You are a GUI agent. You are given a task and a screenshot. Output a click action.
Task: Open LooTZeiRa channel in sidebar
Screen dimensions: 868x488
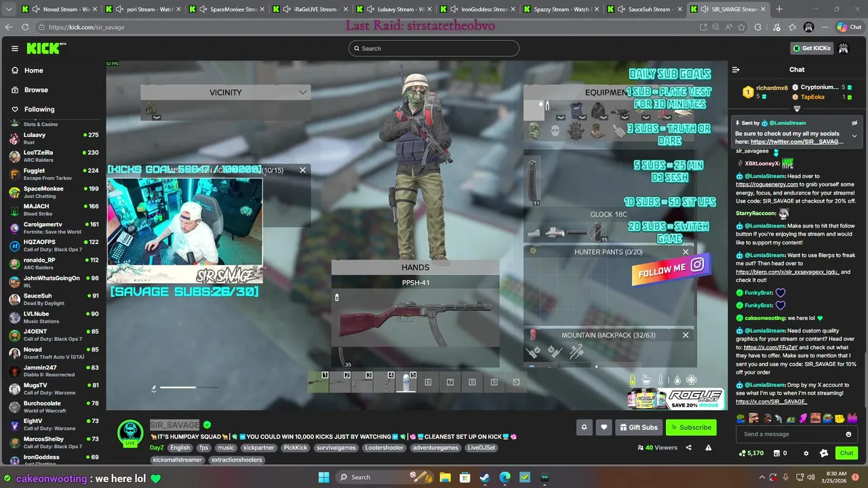(53, 156)
